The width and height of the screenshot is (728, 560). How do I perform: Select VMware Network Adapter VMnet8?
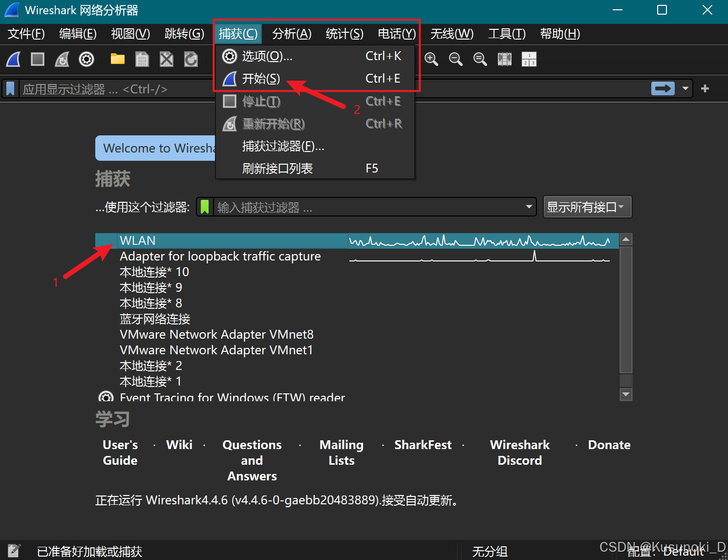(x=357, y=335)
